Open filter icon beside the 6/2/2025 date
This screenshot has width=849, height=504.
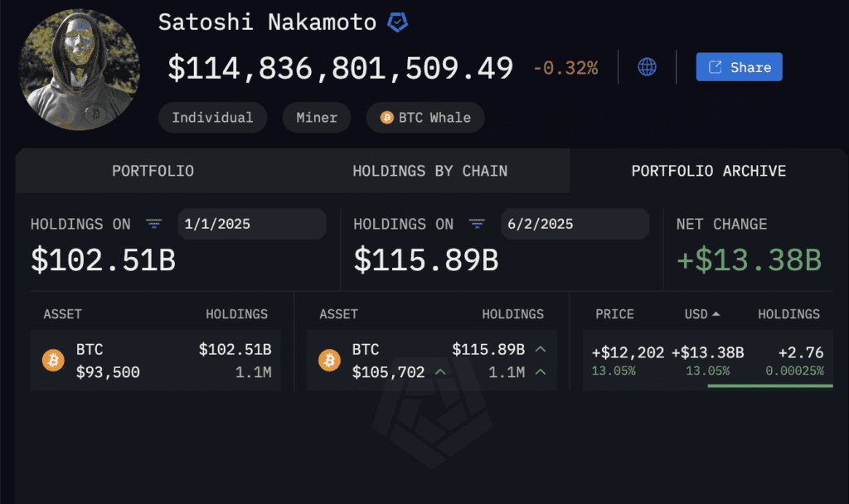[477, 224]
